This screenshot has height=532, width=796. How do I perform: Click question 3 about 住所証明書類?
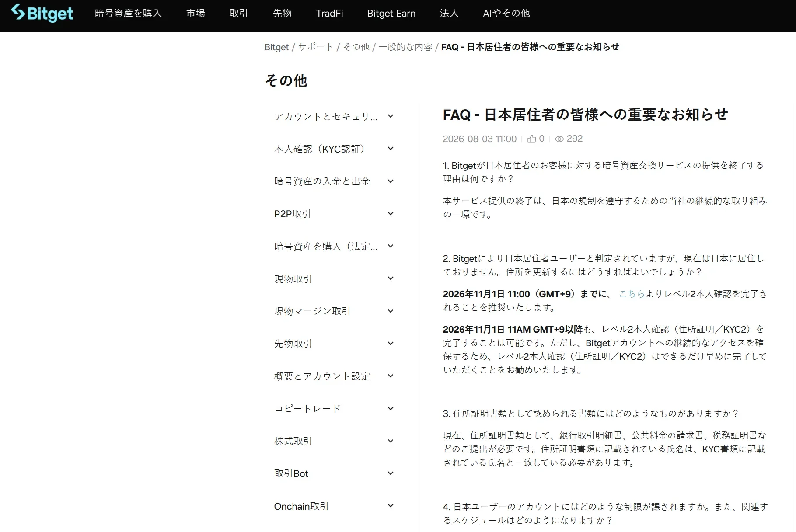pyautogui.click(x=591, y=414)
